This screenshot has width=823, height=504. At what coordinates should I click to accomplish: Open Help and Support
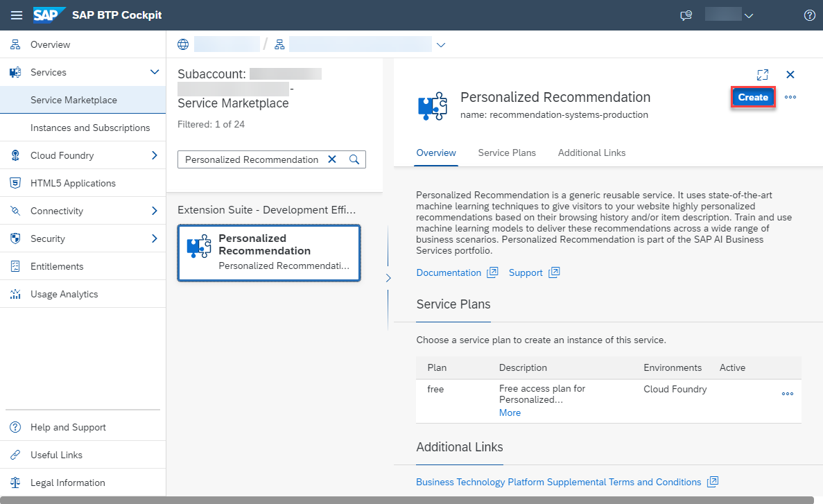[x=68, y=427]
